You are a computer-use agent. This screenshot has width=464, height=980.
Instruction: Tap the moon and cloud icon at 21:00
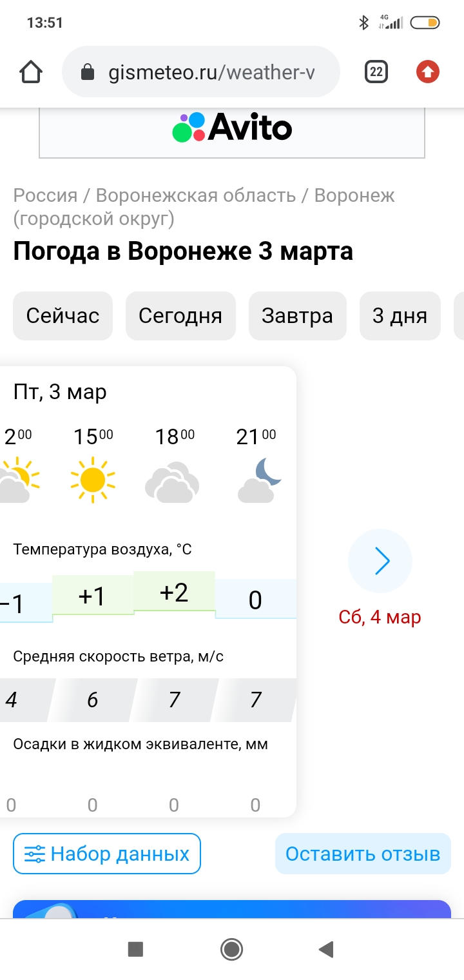click(259, 480)
